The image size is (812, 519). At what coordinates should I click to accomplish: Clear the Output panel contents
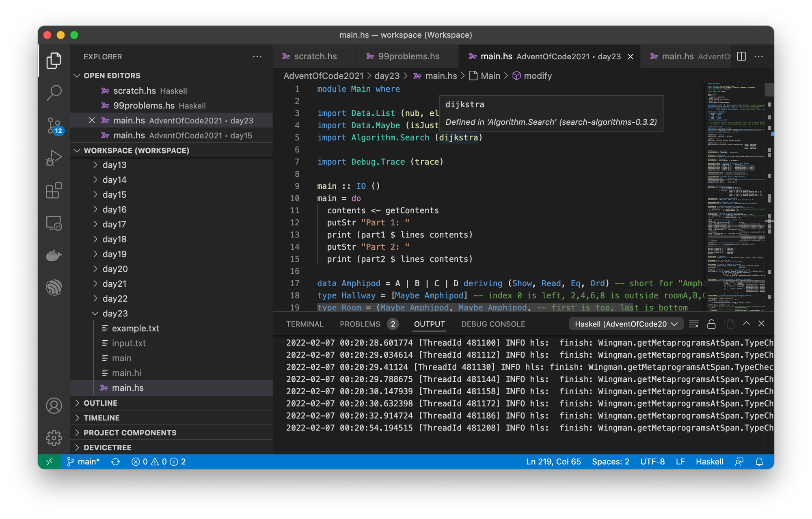click(694, 324)
